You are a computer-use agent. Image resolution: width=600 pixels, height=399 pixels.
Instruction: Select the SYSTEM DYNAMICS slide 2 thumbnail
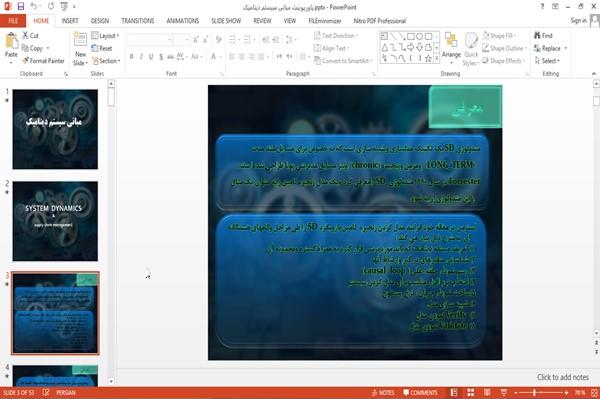pyautogui.click(x=55, y=221)
